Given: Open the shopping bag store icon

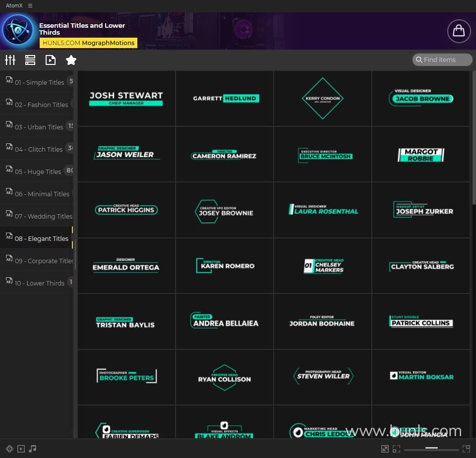Looking at the screenshot, I should point(459,31).
